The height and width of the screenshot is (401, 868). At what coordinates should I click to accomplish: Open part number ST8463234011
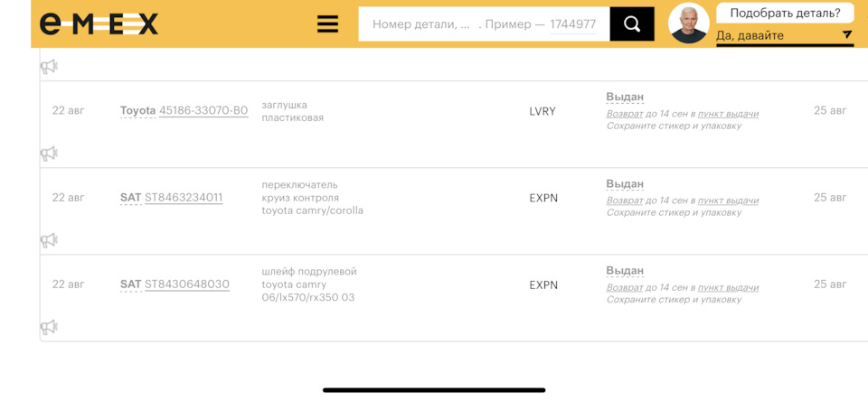[184, 198]
